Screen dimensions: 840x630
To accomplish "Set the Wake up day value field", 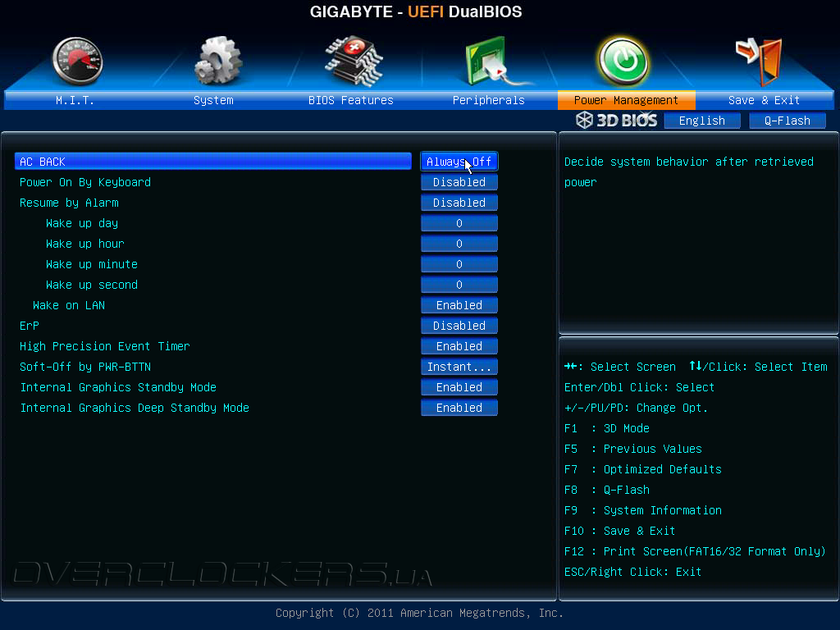I will click(x=459, y=223).
